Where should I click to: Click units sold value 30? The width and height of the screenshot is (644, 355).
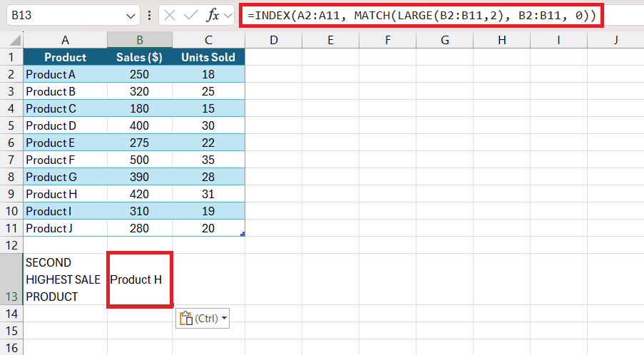coord(209,125)
